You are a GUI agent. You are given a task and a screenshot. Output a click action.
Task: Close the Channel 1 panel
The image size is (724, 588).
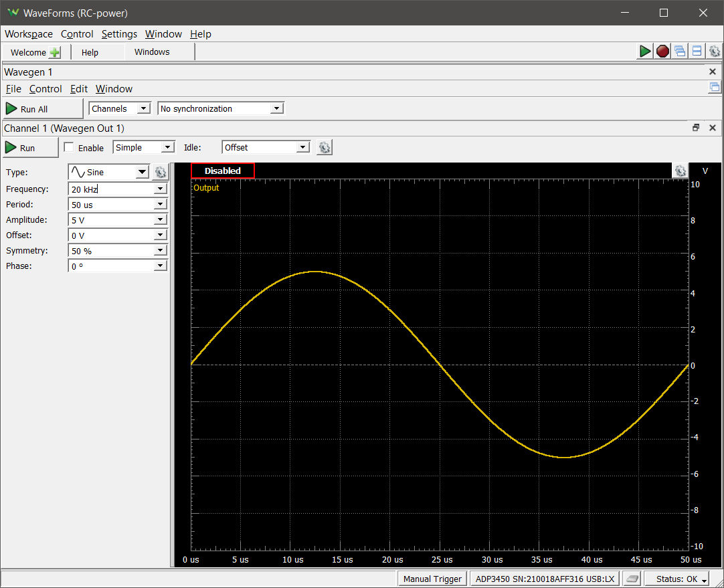pyautogui.click(x=713, y=128)
